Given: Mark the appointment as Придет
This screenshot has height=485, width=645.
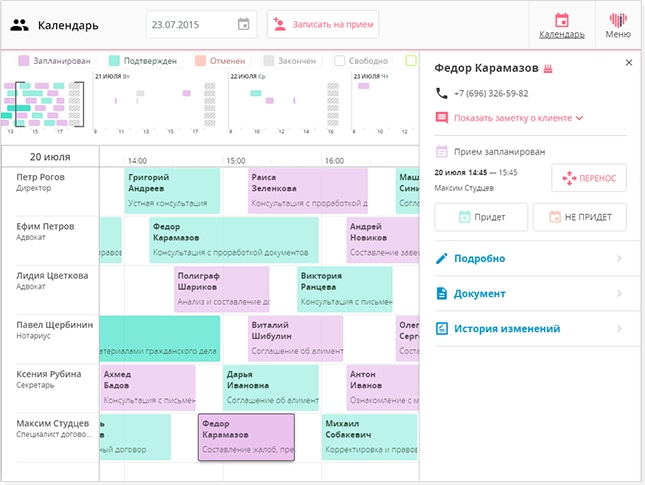Looking at the screenshot, I should pyautogui.click(x=480, y=217).
